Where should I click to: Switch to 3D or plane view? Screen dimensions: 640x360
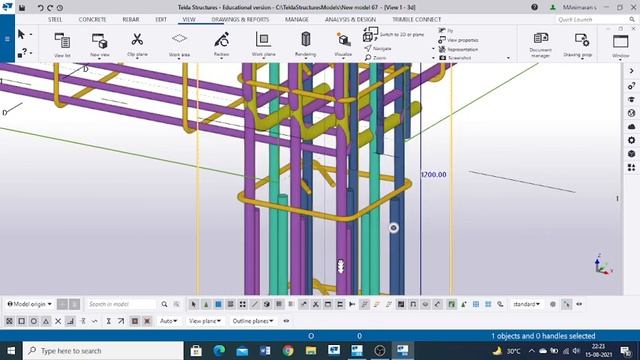click(x=394, y=35)
